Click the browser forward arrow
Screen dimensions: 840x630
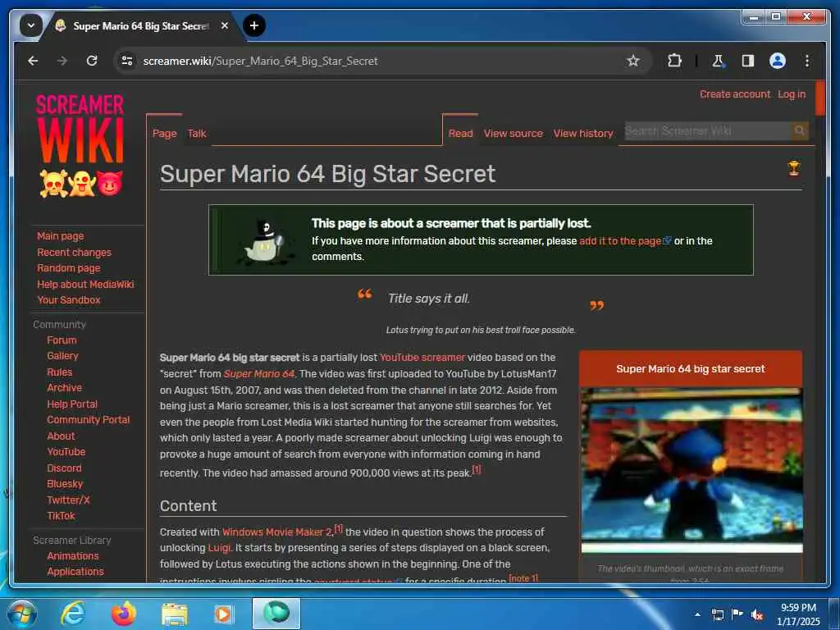point(62,61)
